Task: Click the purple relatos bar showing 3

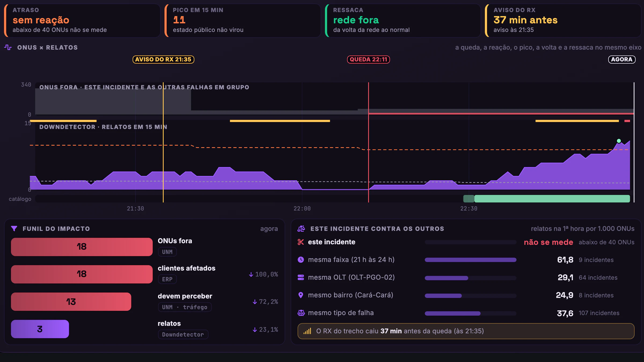Action: [40, 329]
